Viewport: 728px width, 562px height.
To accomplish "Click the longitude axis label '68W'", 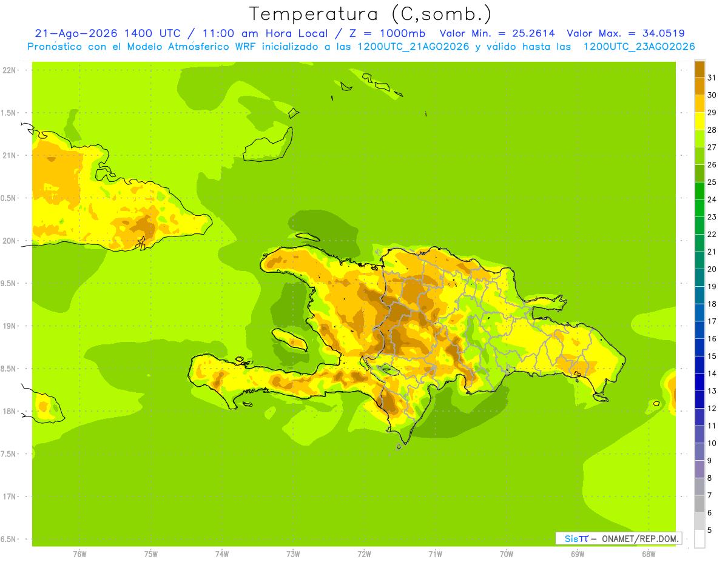I will click(x=648, y=554).
